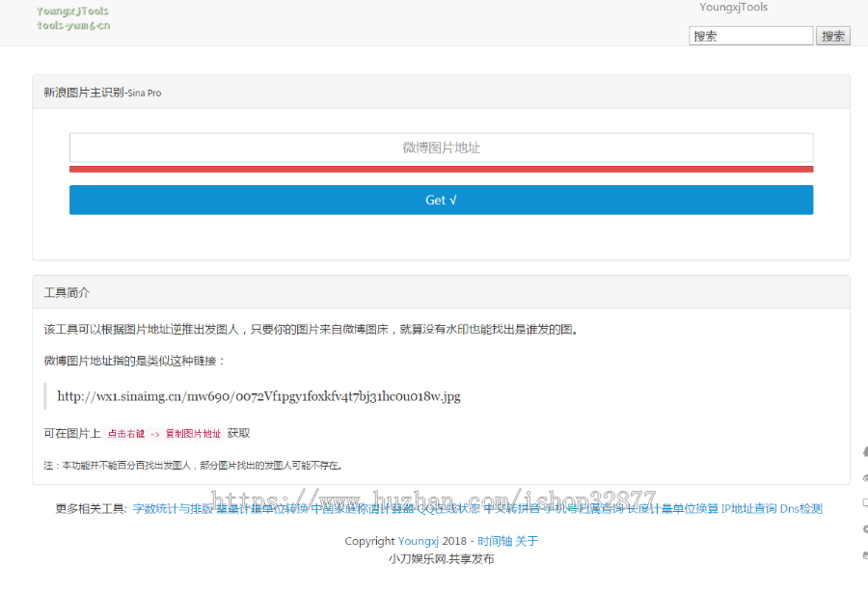Open the QQ在线状态 tool link
This screenshot has width=868, height=593.
[x=448, y=508]
